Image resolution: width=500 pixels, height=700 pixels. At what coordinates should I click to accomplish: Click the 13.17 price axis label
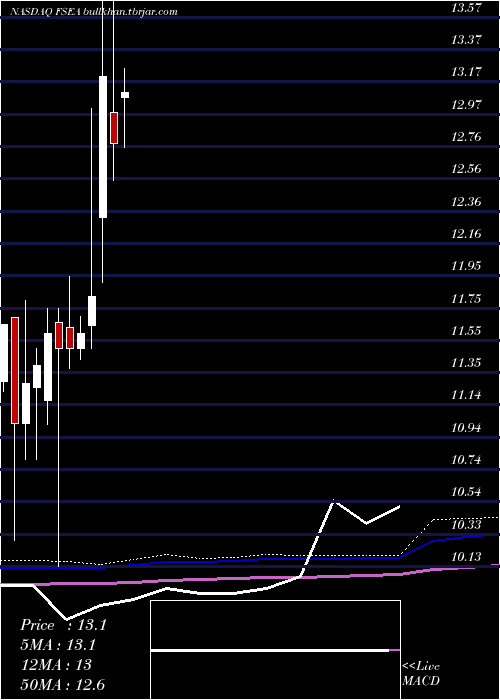(466, 72)
